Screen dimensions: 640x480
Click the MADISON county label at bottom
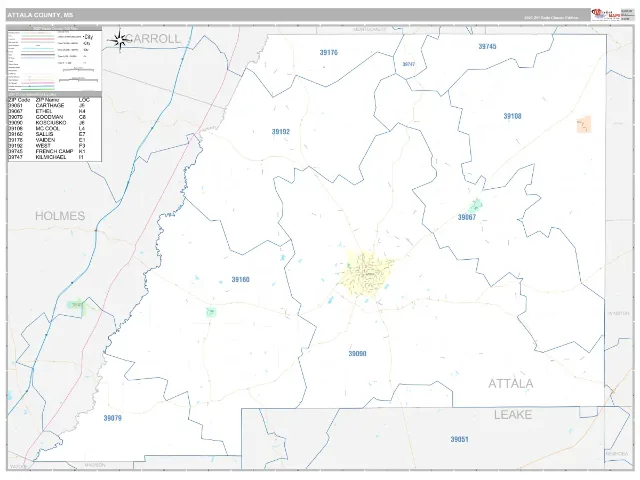[95, 465]
